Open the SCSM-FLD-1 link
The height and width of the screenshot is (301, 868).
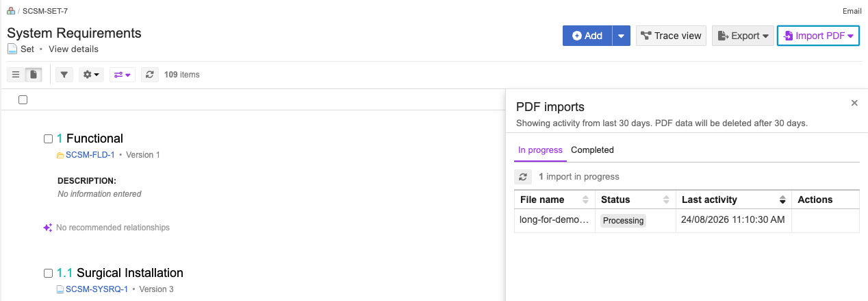(x=90, y=155)
